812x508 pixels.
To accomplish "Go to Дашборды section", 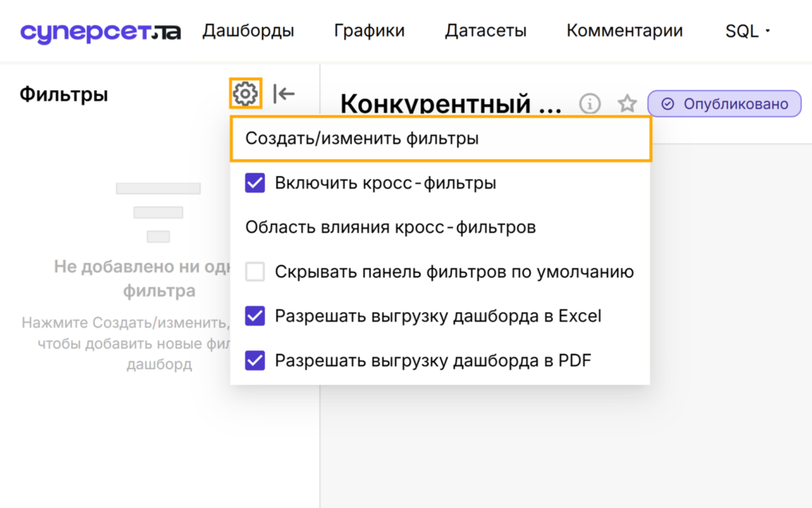I will [248, 31].
